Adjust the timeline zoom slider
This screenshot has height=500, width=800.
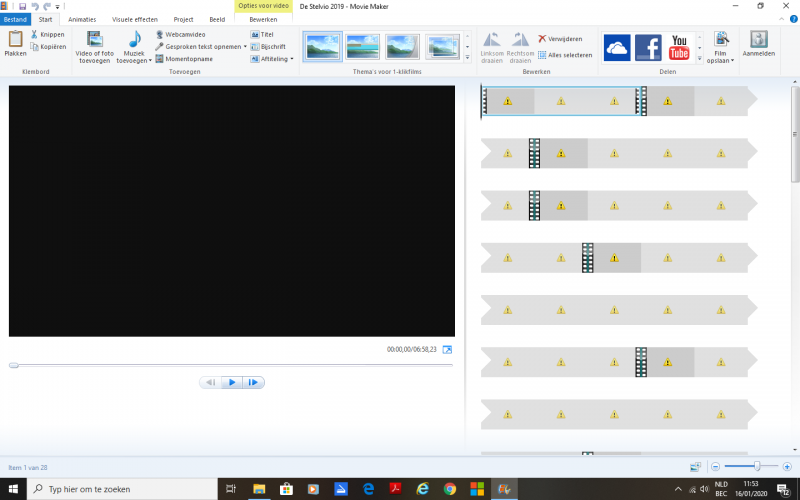pyautogui.click(x=758, y=466)
